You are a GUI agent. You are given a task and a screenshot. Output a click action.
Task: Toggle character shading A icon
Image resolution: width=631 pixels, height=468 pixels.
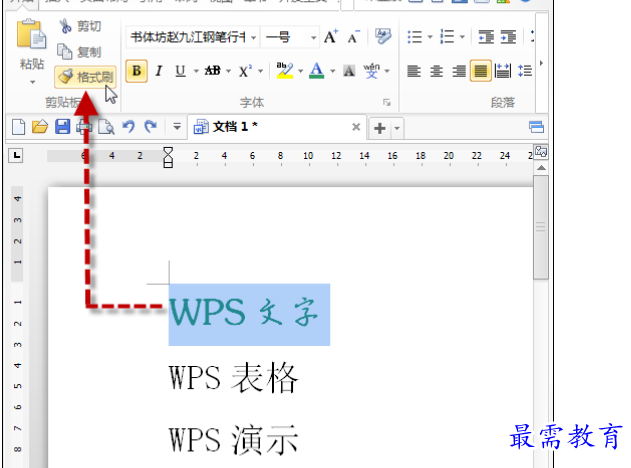pos(349,71)
